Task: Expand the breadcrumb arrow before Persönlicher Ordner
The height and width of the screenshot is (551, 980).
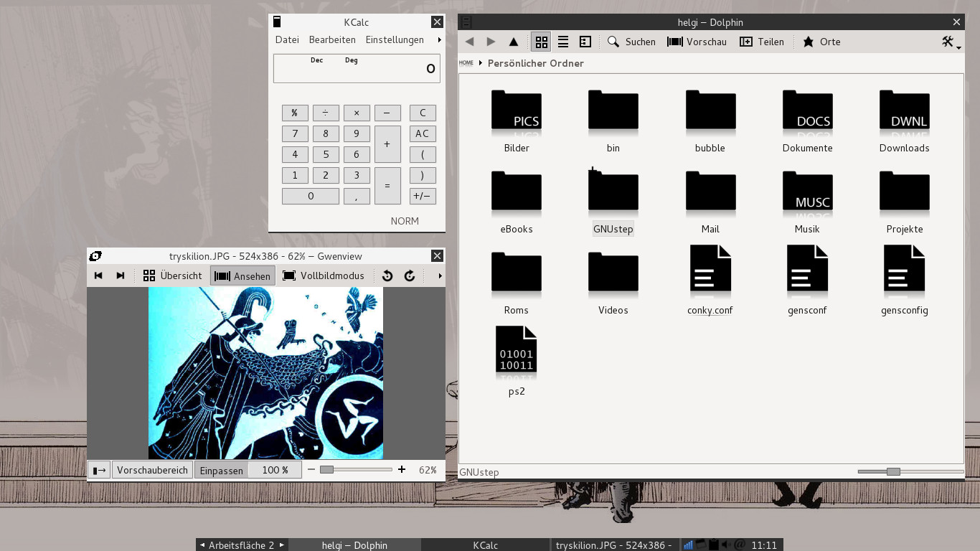Action: click(481, 63)
